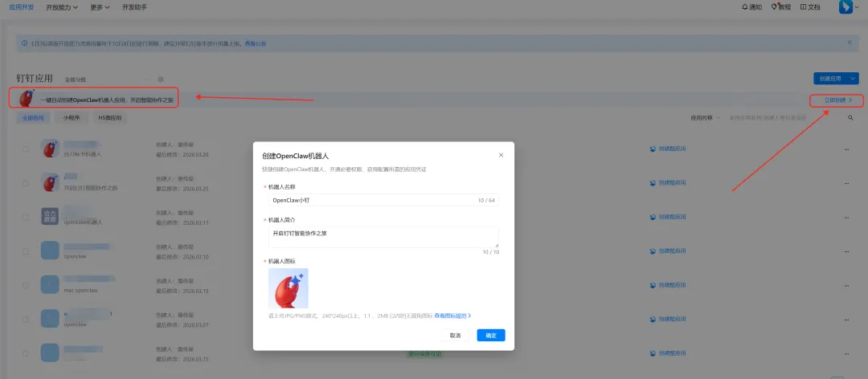
Task: Click 创建酷应用 for 2026.03.07 row
Action: point(668,319)
